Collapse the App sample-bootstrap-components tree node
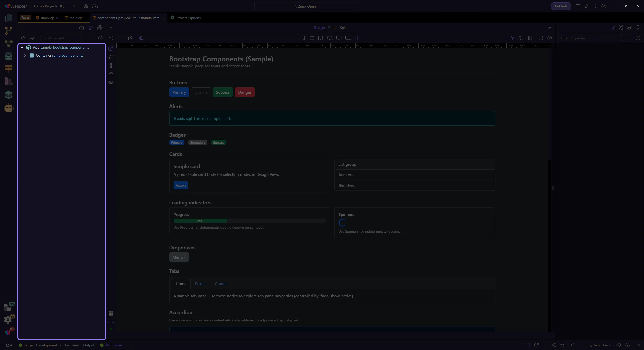644x350 pixels. point(22,47)
